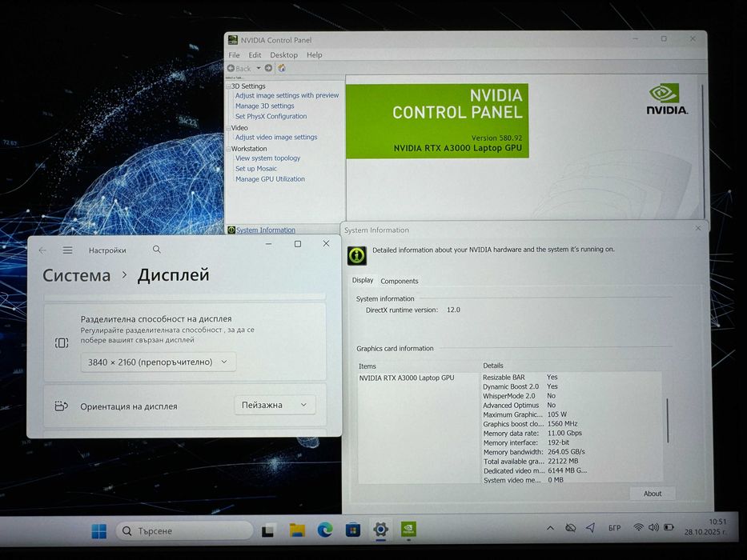Click the Settings gear icon in the taskbar
This screenshot has width=747, height=560.
[x=380, y=529]
